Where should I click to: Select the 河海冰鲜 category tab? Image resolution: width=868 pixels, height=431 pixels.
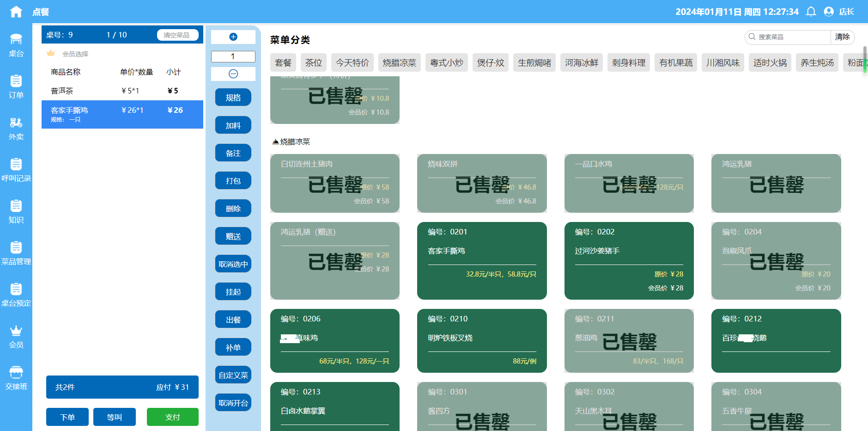(582, 62)
